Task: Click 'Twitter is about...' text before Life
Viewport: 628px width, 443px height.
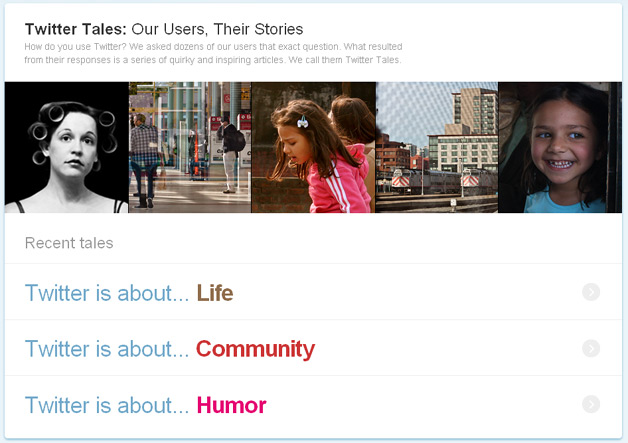Action: tap(107, 293)
